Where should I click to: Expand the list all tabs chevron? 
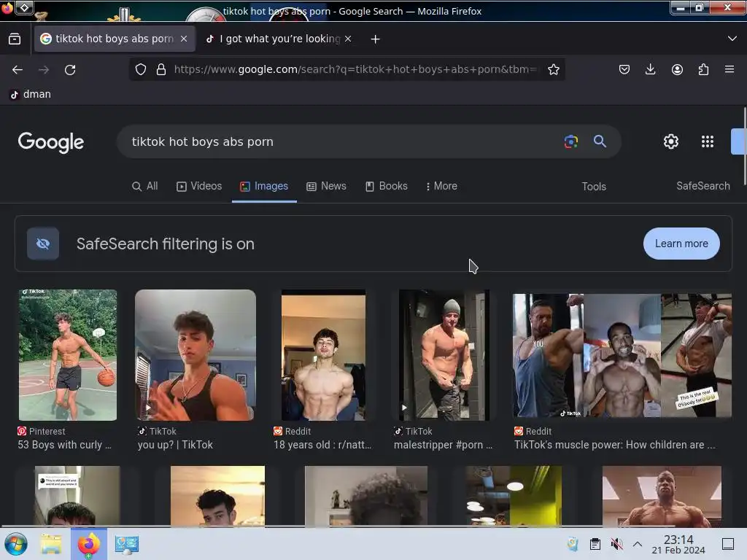(x=732, y=39)
